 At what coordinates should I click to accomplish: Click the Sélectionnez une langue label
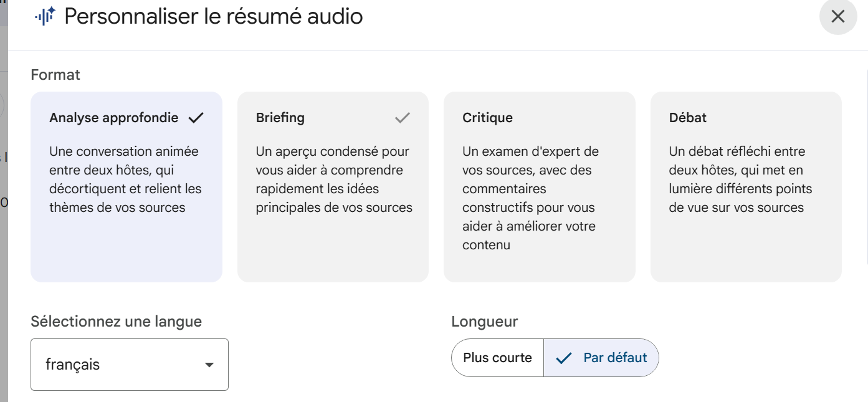[x=116, y=322]
